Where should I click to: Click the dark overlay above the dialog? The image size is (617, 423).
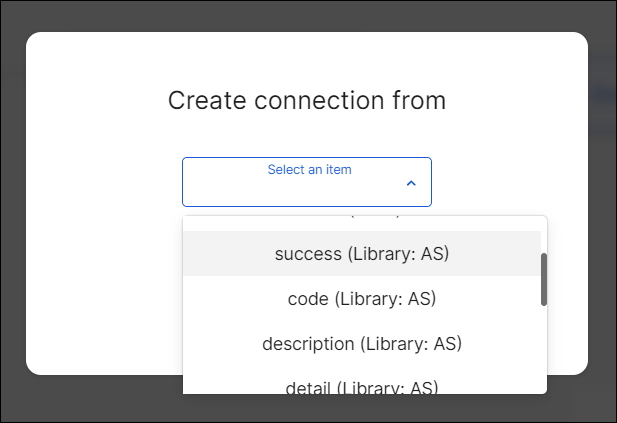coord(300,15)
